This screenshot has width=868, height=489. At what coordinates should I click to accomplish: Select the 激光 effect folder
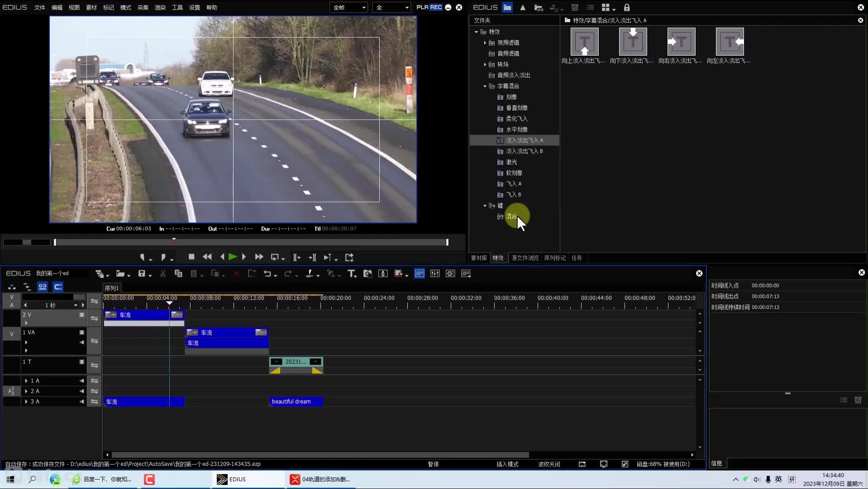pyautogui.click(x=511, y=162)
